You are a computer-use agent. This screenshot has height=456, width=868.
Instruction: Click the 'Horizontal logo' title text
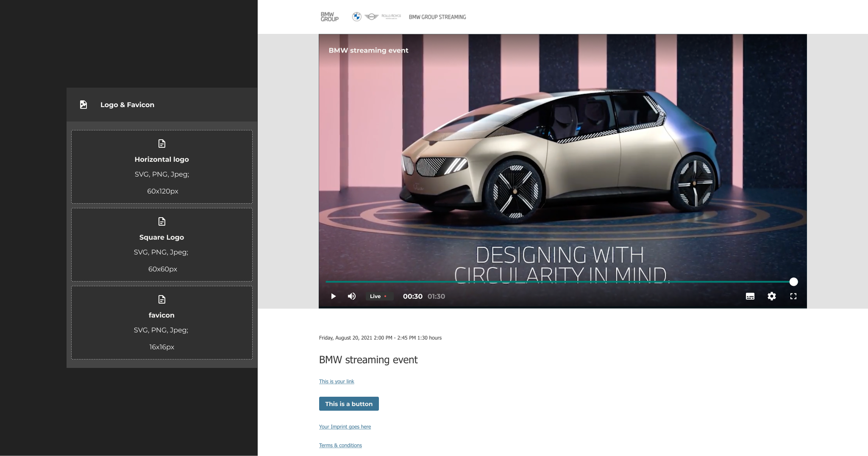point(162,160)
